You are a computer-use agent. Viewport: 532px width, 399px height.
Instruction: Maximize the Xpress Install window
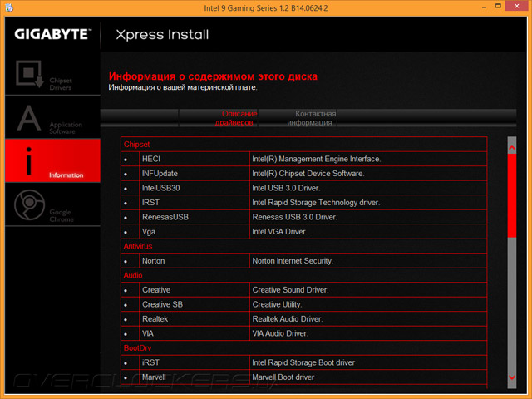click(498, 6)
